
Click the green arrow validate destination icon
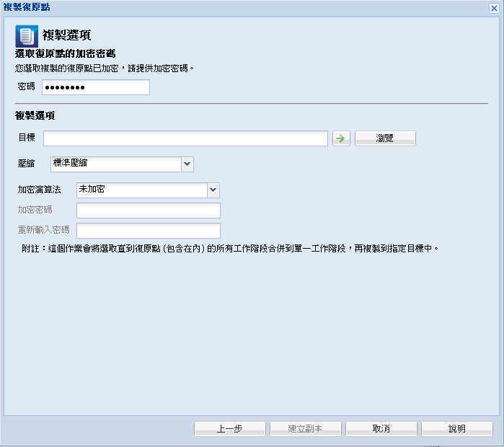pyautogui.click(x=341, y=138)
